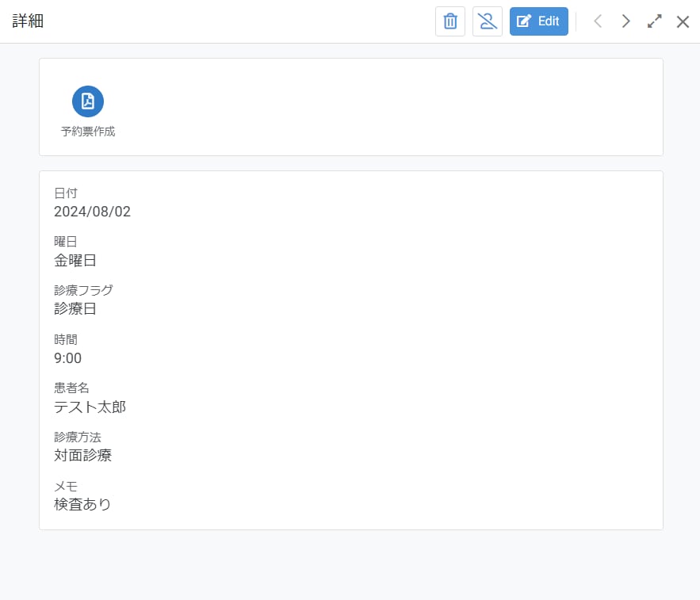The width and height of the screenshot is (700, 600).
Task: Close the 詳細 detail panel
Action: click(x=683, y=21)
